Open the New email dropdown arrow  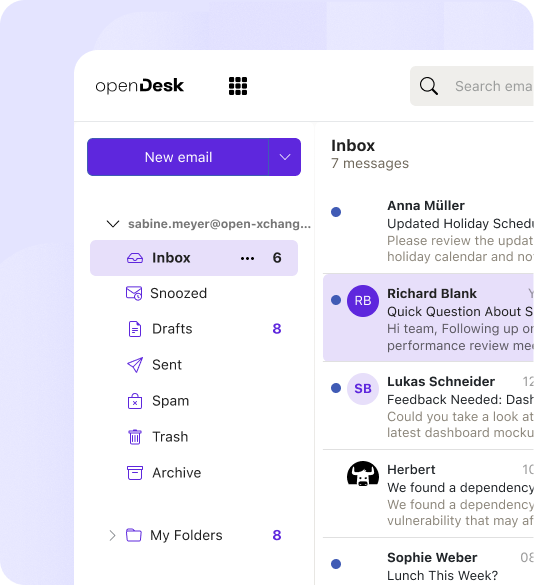click(285, 157)
